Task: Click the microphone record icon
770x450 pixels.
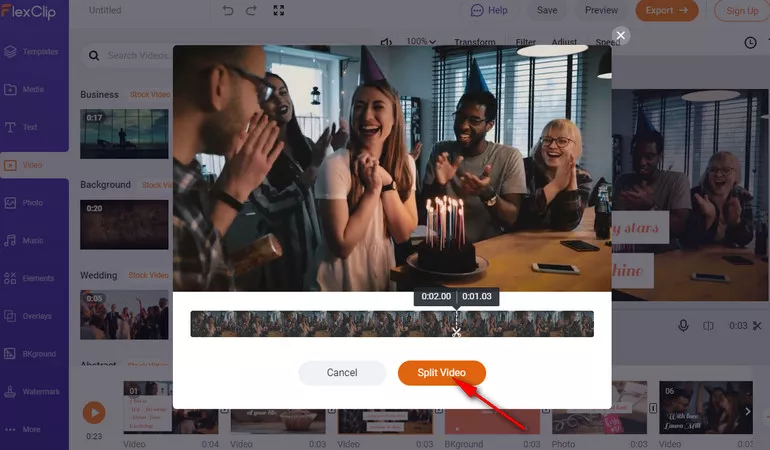Action: coord(683,326)
